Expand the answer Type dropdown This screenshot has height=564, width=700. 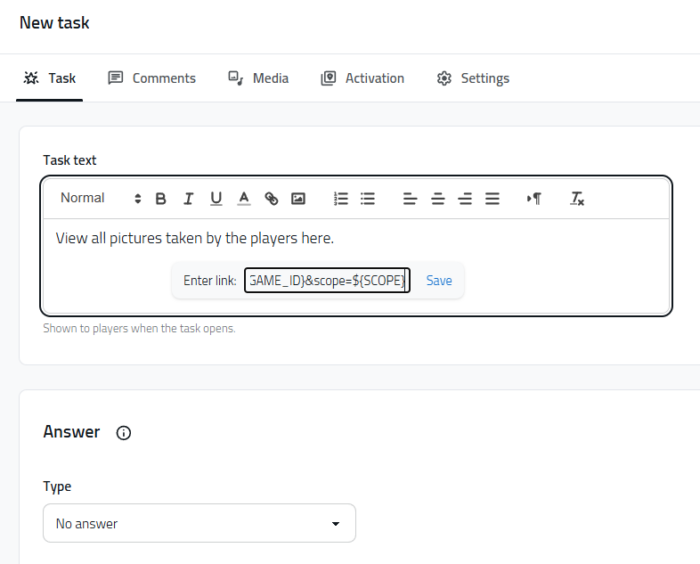pyautogui.click(x=199, y=523)
